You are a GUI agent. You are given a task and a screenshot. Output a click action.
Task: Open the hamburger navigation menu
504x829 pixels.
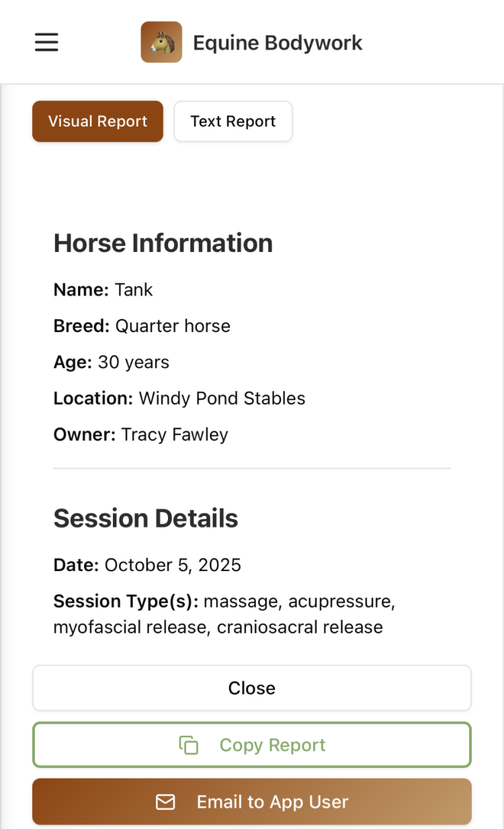[x=47, y=43]
